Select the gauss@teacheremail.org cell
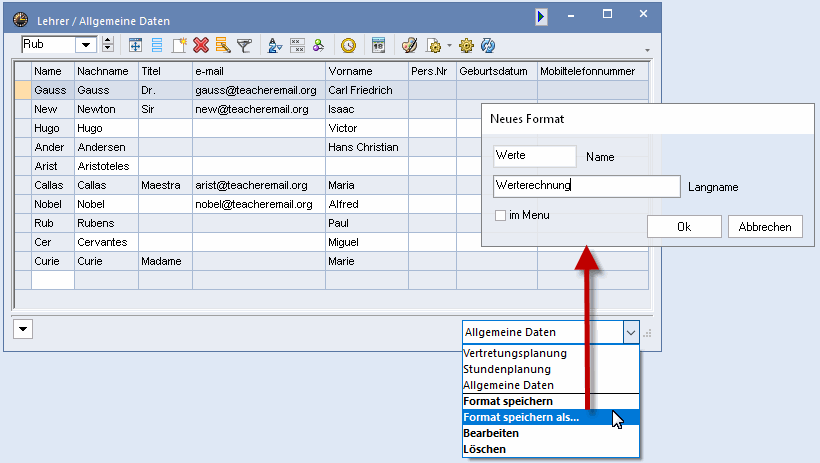 (x=259, y=90)
